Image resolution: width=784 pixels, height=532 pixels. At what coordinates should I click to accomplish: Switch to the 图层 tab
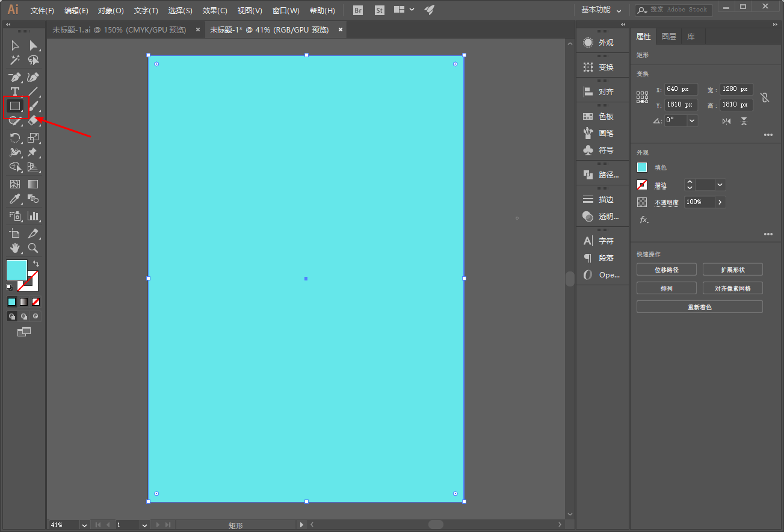tap(668, 37)
